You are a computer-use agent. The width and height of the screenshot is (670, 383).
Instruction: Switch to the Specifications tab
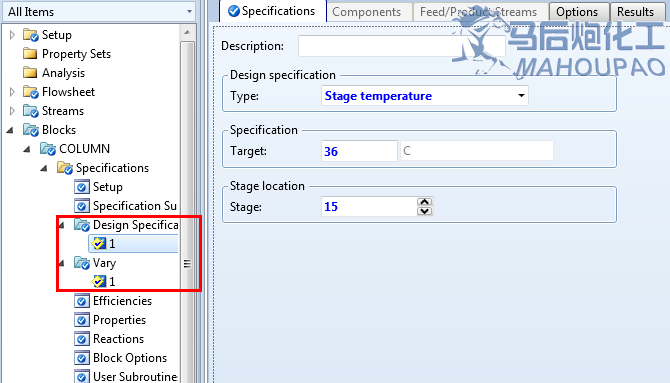pos(273,11)
